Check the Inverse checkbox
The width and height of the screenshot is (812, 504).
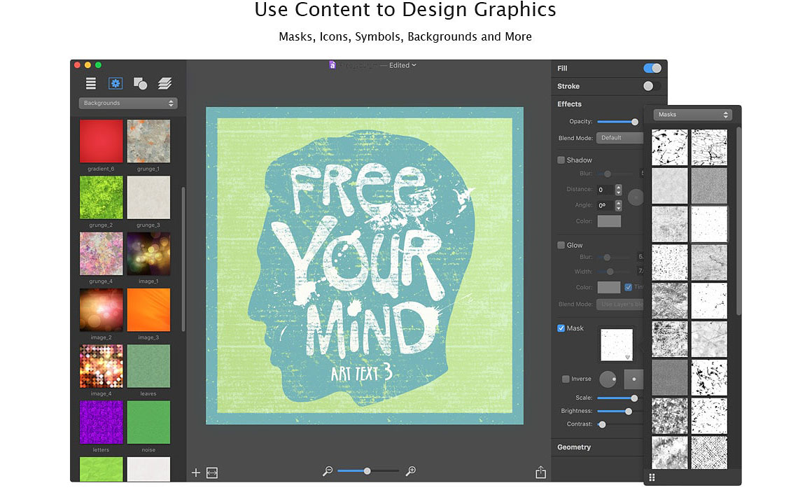pos(566,379)
